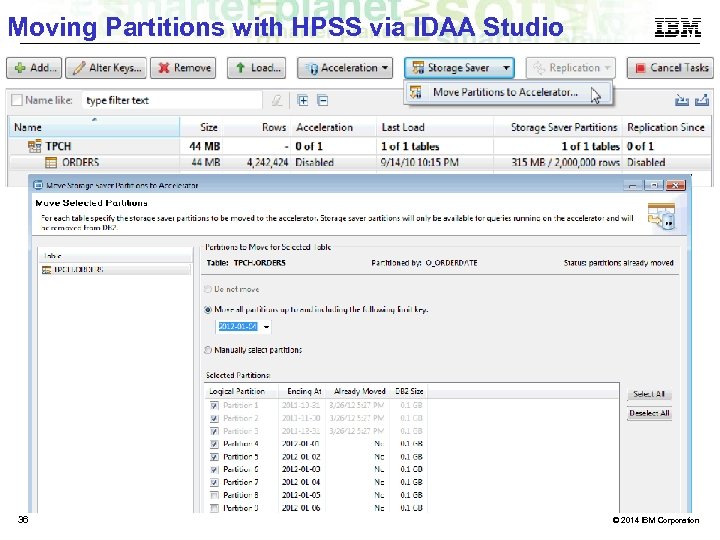Viewport: 720px width, 540px height.
Task: Toggle the Partition 1 checkbox
Action: pyautogui.click(x=214, y=405)
